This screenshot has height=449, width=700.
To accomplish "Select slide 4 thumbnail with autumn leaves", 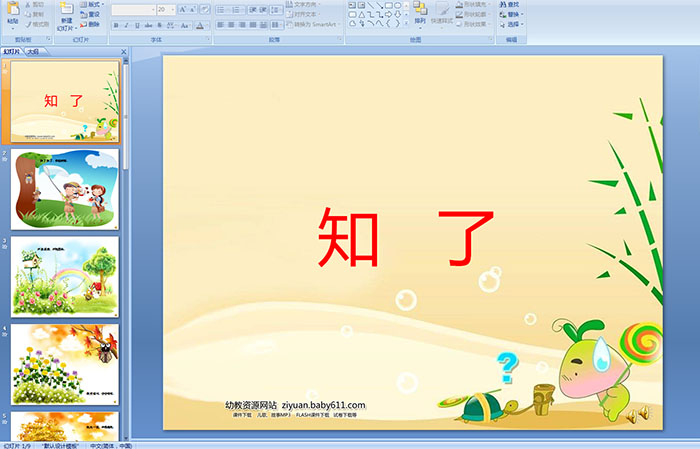I will [x=65, y=364].
